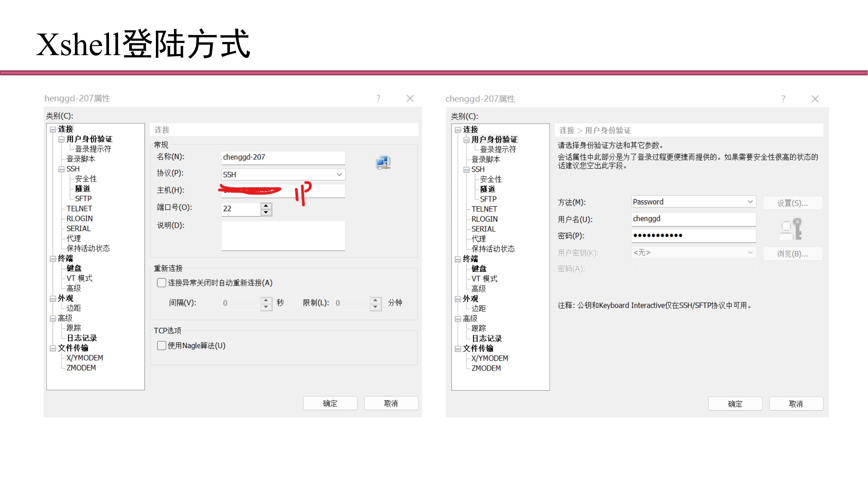Viewport: 868px width, 488px height.
Task: Collapse the SSH node in left tree
Action: pos(61,169)
